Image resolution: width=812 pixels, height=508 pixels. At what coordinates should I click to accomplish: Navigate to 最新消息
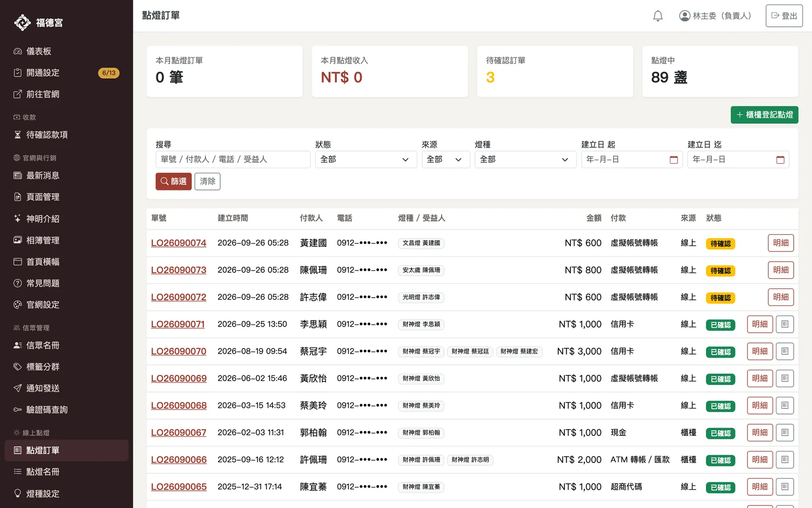(x=66, y=175)
